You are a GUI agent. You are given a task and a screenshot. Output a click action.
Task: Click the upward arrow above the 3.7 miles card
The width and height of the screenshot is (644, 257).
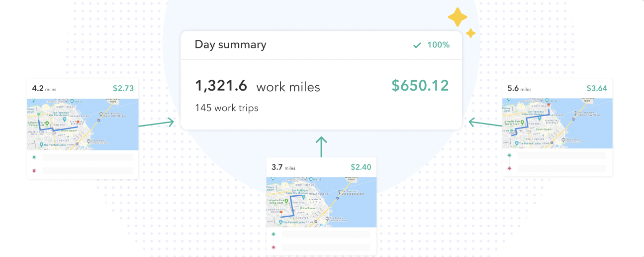(322, 147)
